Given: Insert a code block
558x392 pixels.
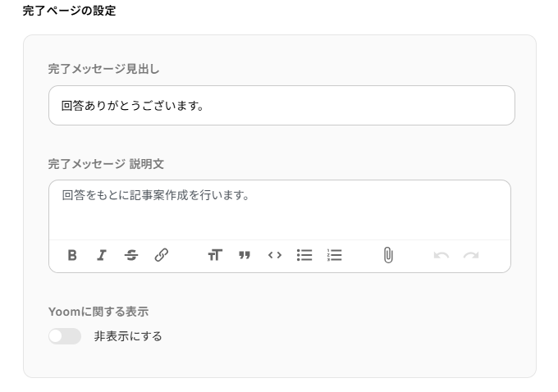Looking at the screenshot, I should point(275,255).
